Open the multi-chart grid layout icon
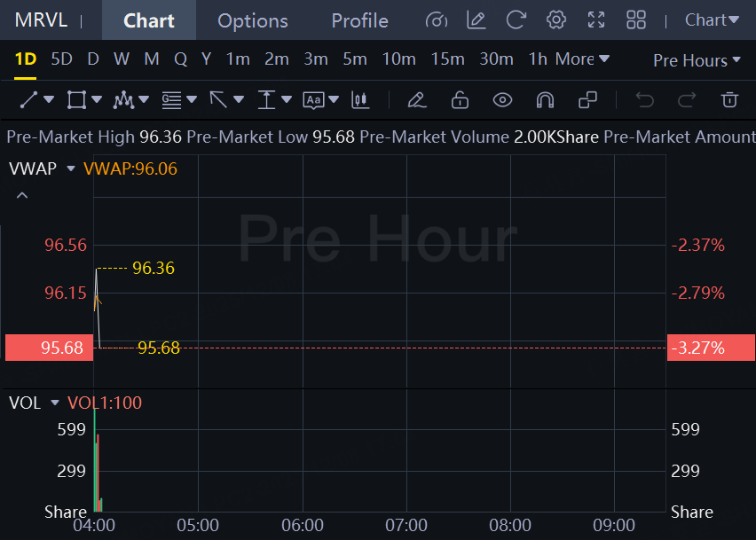This screenshot has height=540, width=756. (636, 20)
